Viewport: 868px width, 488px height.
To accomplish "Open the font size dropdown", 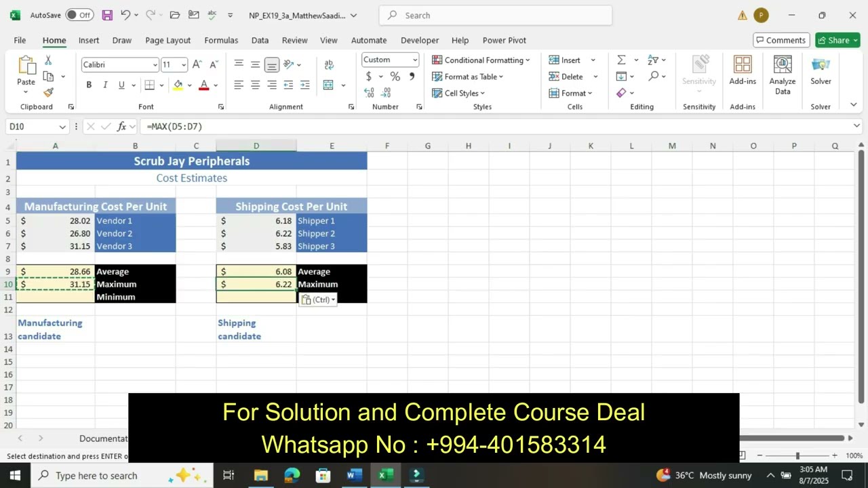I will 183,64.
